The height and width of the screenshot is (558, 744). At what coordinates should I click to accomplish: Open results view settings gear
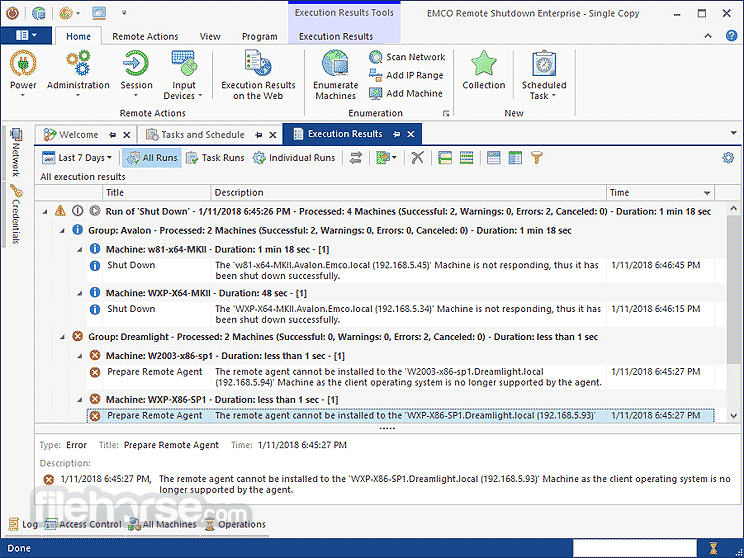click(728, 158)
